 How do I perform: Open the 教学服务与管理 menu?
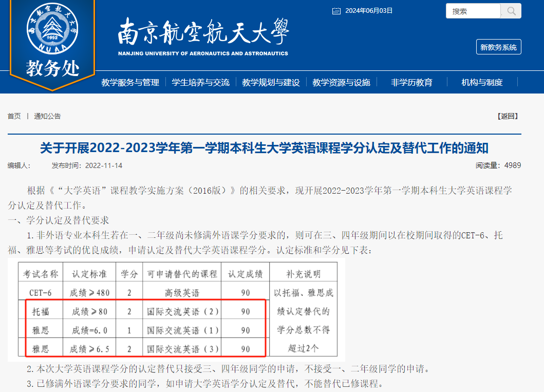130,83
